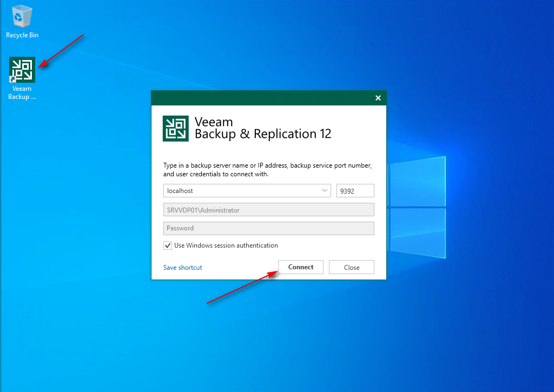Expand the server name dropdown arrow
The height and width of the screenshot is (392, 554).
point(325,191)
